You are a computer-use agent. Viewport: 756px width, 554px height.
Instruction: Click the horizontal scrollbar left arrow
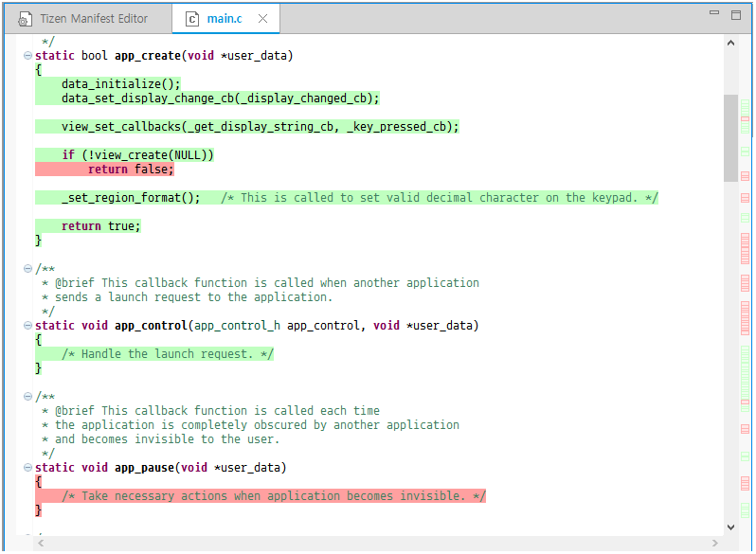39,544
